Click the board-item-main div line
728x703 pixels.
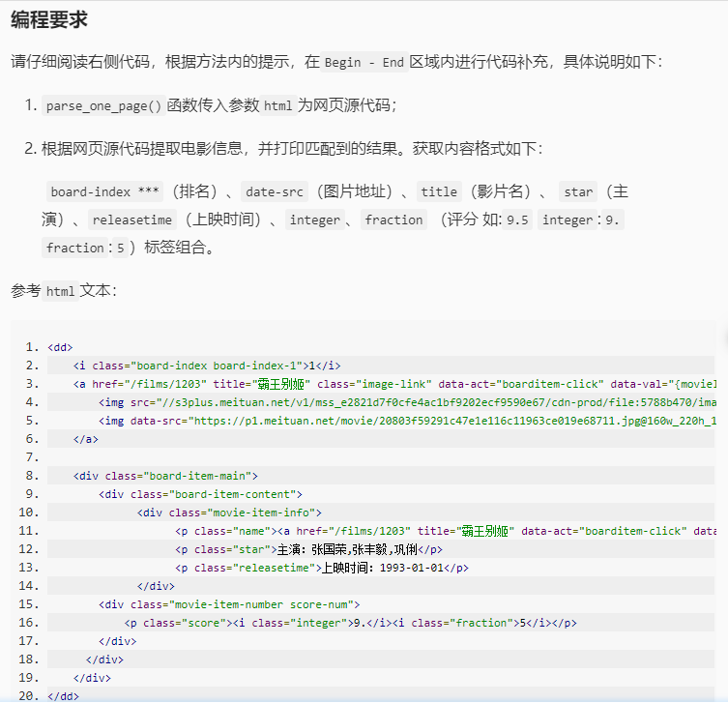165,476
